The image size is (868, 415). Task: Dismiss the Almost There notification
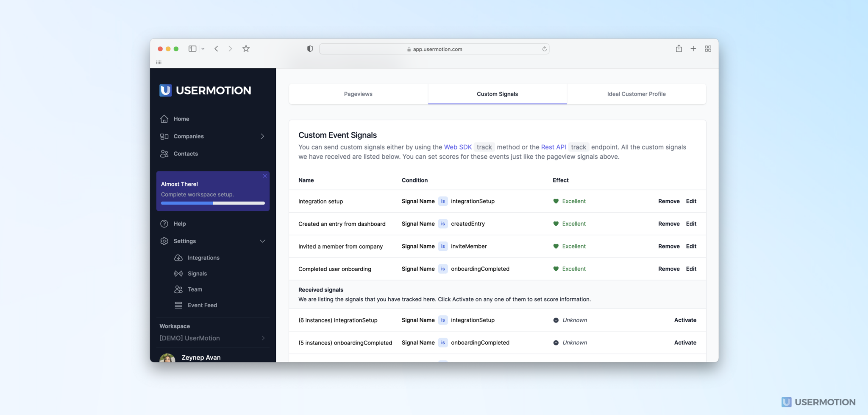(264, 176)
